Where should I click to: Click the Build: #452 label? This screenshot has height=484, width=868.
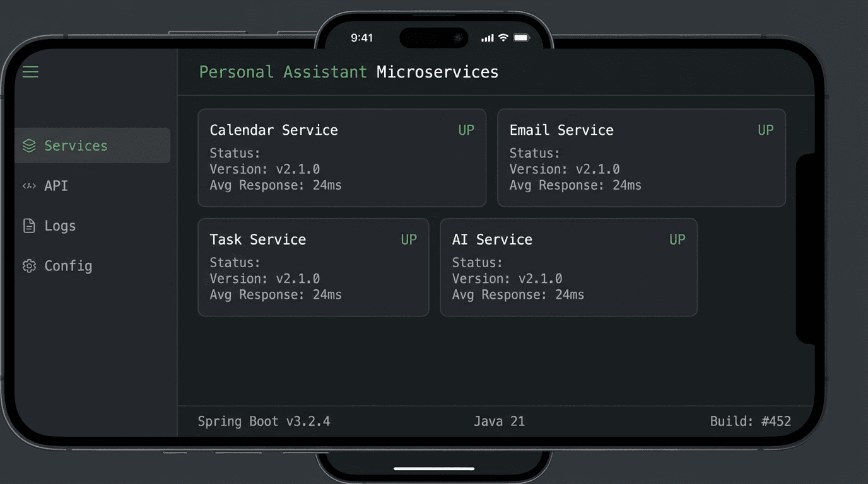pos(751,421)
